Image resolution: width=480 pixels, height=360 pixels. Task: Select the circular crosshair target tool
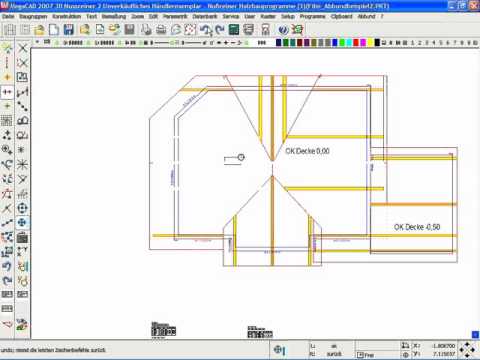[22, 208]
